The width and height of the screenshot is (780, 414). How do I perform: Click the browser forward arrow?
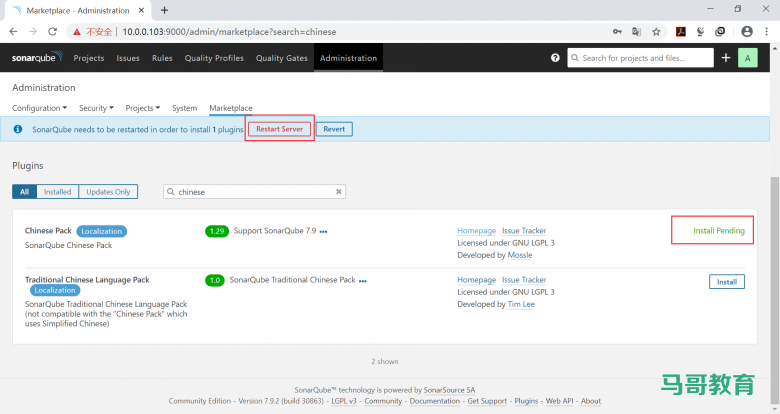point(33,31)
